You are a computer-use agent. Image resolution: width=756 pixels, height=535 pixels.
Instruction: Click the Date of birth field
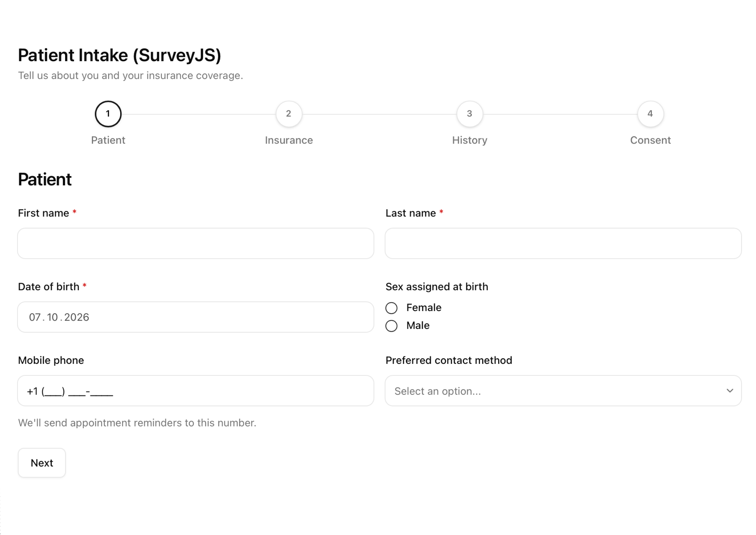pyautogui.click(x=195, y=317)
